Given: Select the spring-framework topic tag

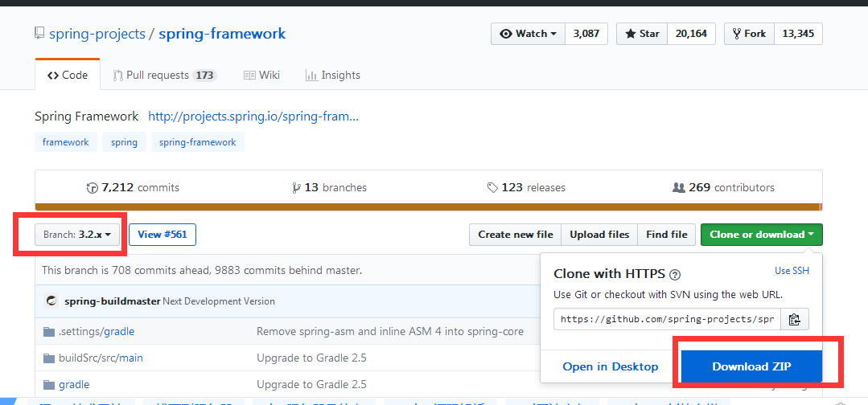Looking at the screenshot, I should (198, 142).
